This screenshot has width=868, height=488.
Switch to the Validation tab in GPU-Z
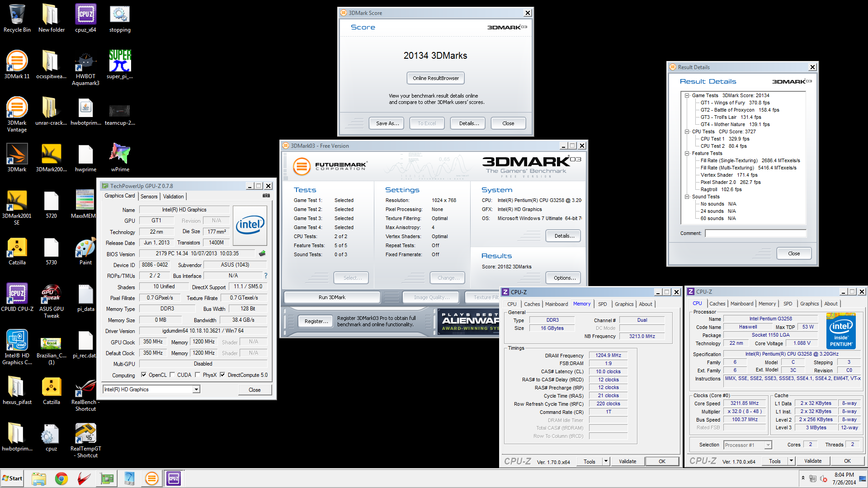click(173, 197)
